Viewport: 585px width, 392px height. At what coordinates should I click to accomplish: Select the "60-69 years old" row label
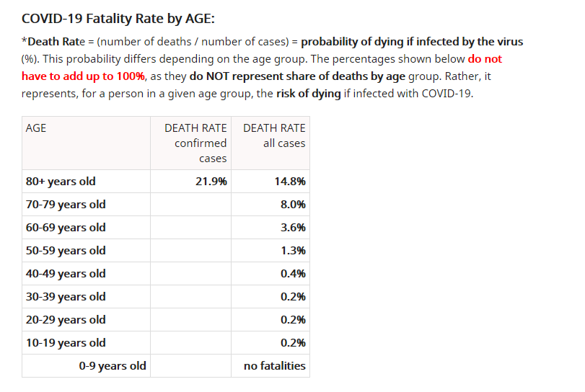point(66,228)
